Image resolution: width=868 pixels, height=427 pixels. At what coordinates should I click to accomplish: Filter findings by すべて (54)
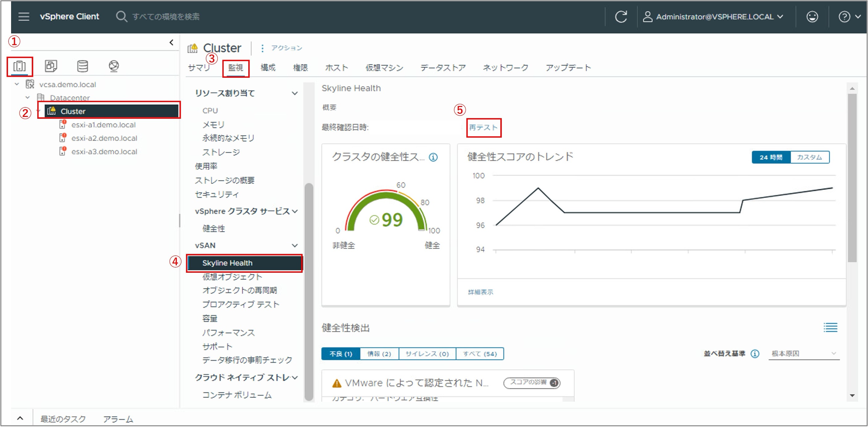(x=479, y=354)
